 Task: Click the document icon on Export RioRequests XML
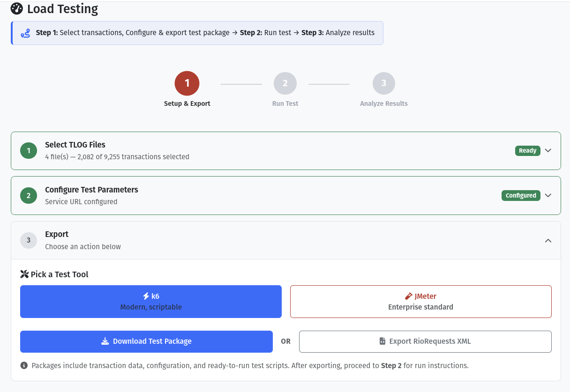pyautogui.click(x=383, y=341)
